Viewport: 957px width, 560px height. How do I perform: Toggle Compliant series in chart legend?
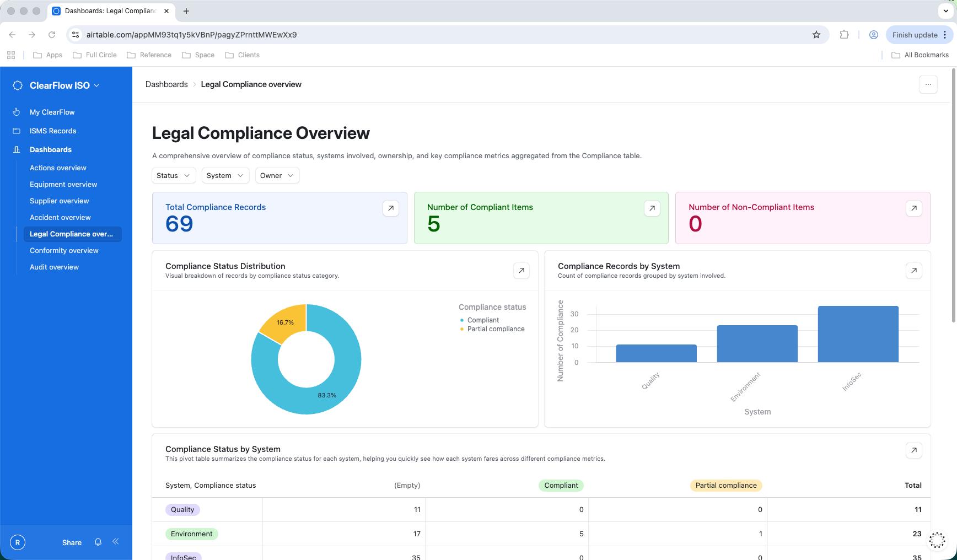tap(482, 320)
